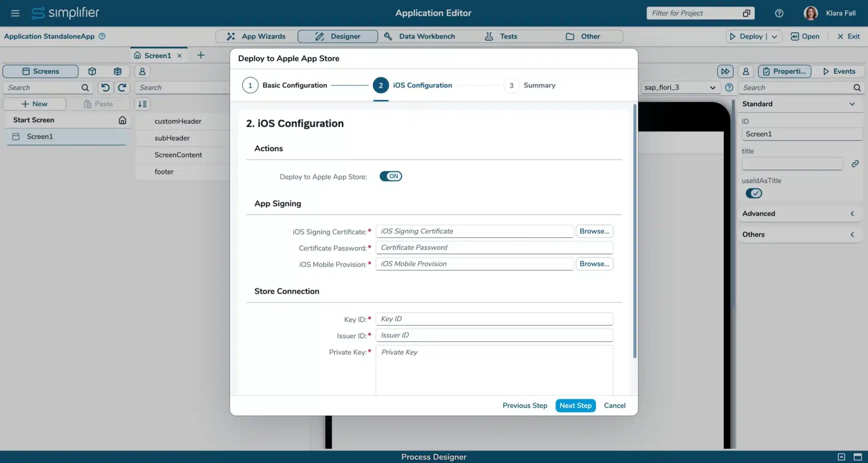The width and height of the screenshot is (868, 463).
Task: Click the plus icon to add screen tab
Action: tap(201, 55)
